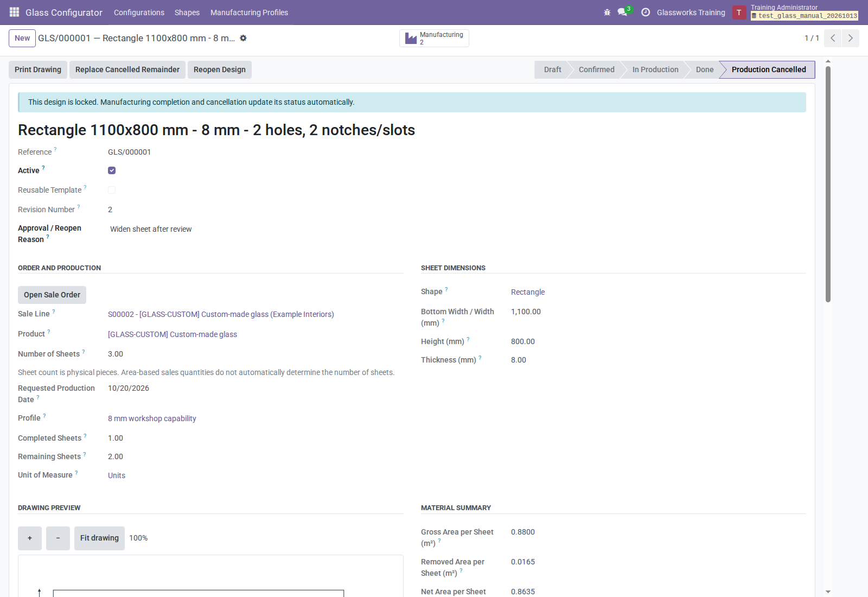Click the Glassworks Training company switcher
868x597 pixels.
[691, 12]
